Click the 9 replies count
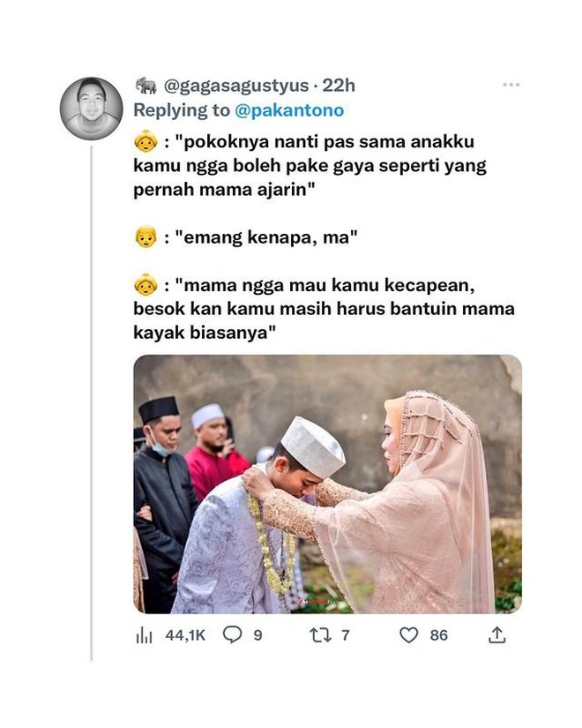This screenshot has height=728, width=582. tap(257, 635)
